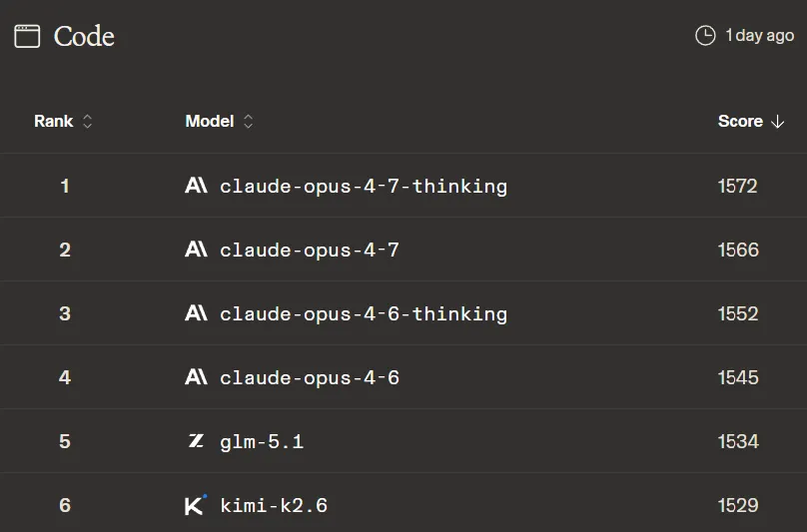Click the Score column header label
Image resolution: width=807 pixels, height=532 pixels.
[x=740, y=122]
